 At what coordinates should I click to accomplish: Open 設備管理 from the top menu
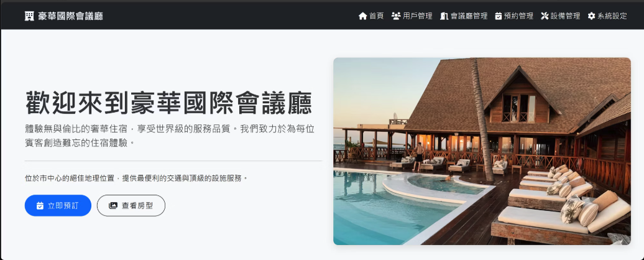pos(561,16)
